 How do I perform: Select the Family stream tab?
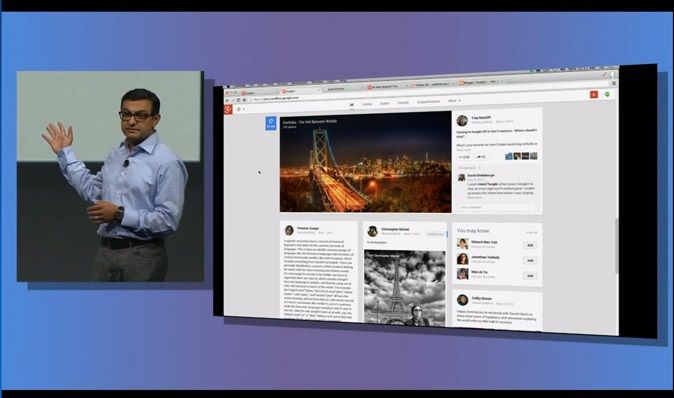point(367,104)
